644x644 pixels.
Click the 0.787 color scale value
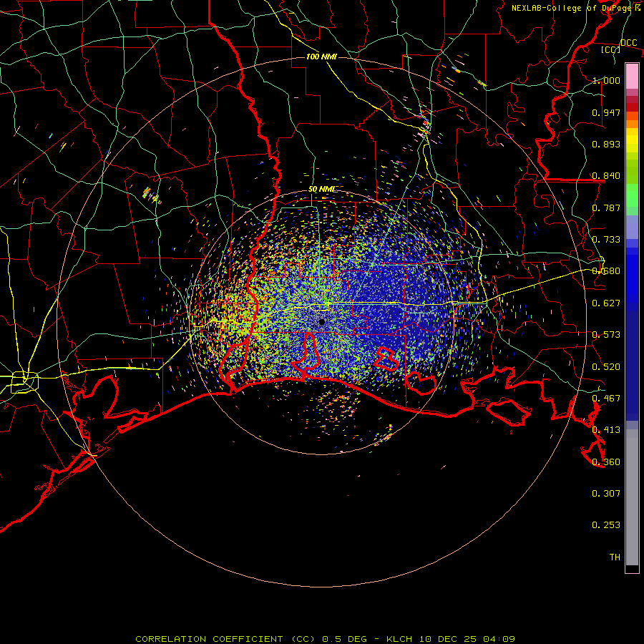click(x=606, y=208)
